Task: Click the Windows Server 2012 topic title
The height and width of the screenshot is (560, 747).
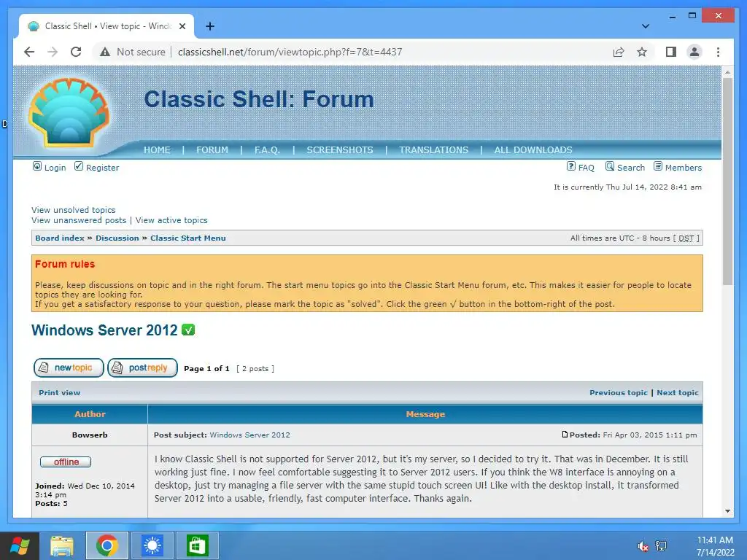Action: click(104, 330)
